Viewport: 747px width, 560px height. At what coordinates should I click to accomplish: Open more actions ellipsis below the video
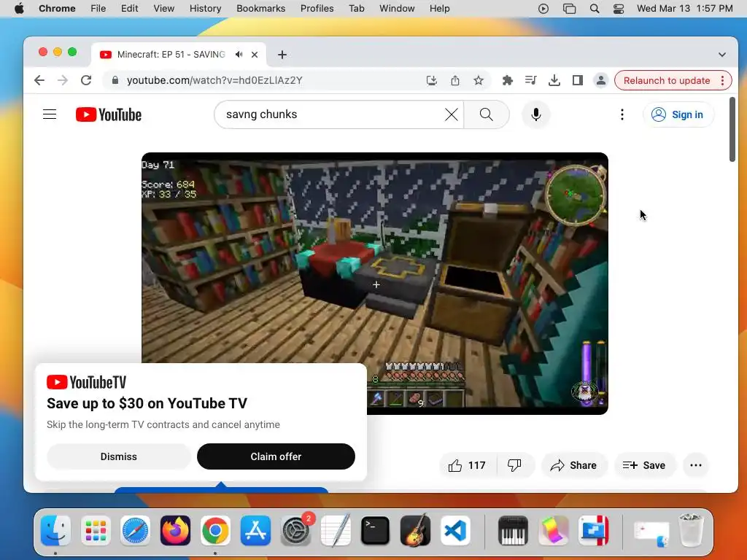pos(695,465)
